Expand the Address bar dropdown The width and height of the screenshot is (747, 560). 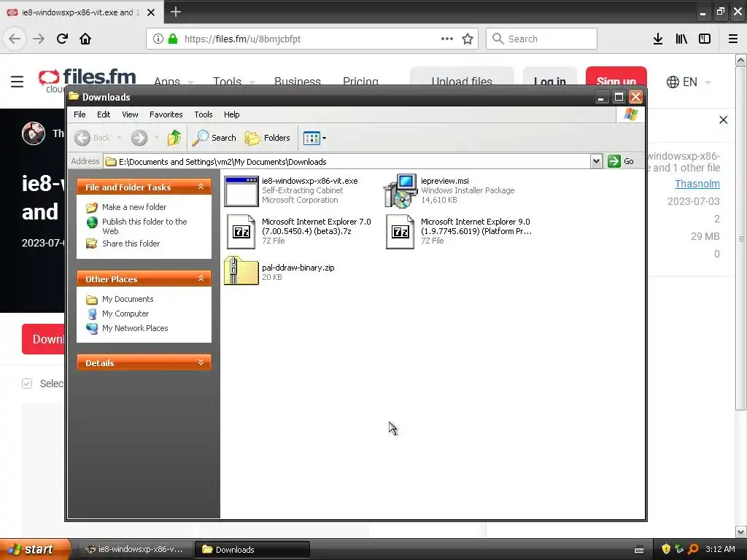[596, 161]
